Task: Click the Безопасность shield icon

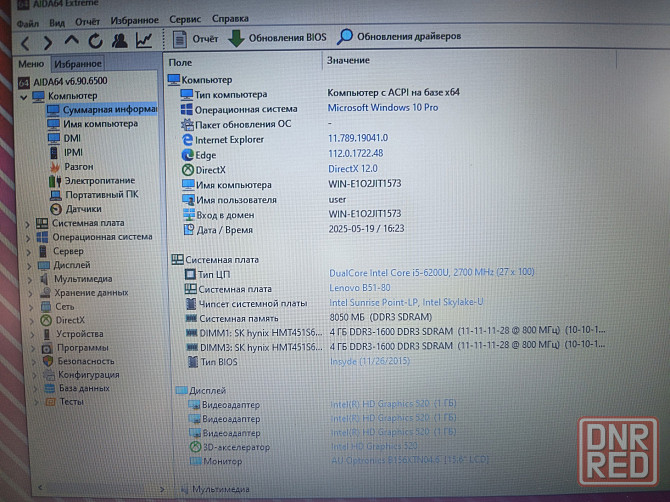Action: [48, 361]
